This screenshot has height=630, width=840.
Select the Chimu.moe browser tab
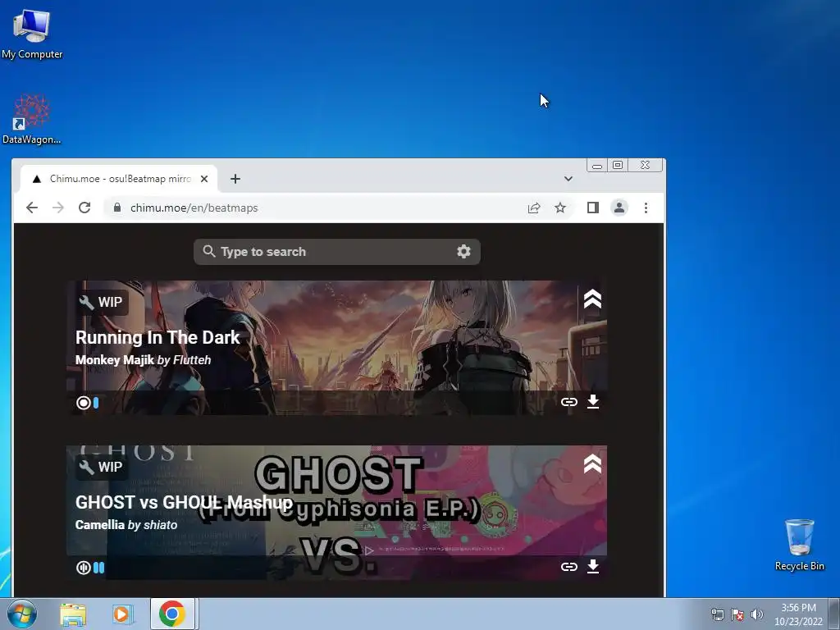[x=119, y=179]
